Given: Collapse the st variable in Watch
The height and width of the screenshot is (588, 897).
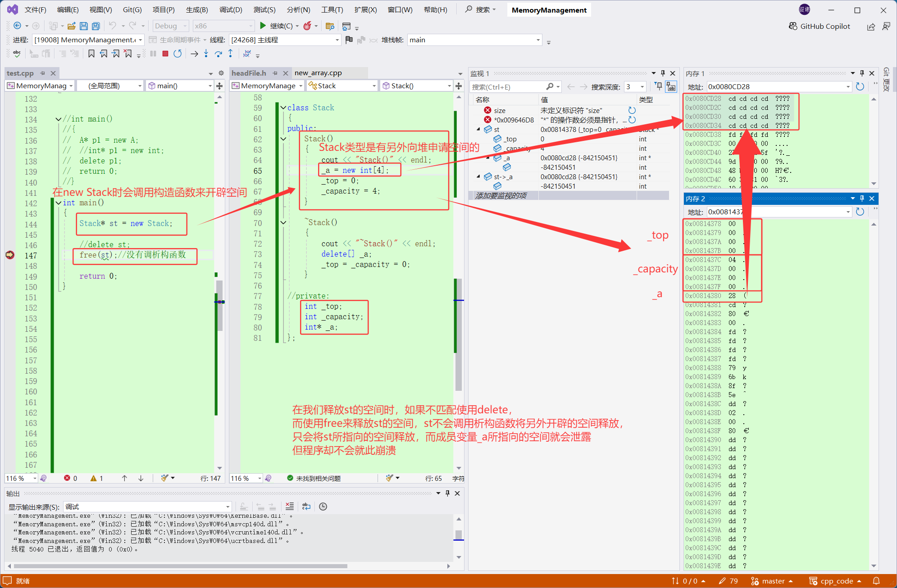Looking at the screenshot, I should click(478, 130).
